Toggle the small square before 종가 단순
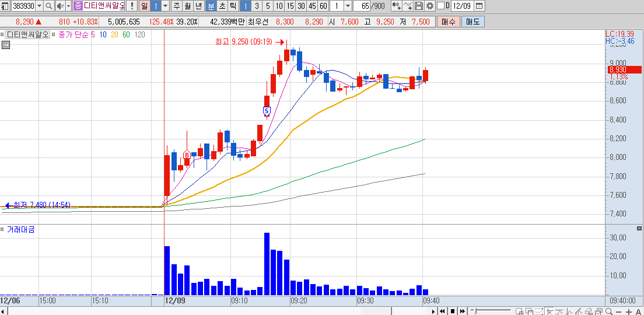This screenshot has height=315, width=644. click(x=55, y=35)
